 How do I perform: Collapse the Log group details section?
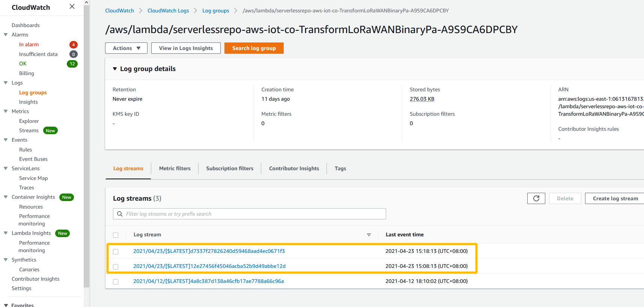click(x=115, y=69)
